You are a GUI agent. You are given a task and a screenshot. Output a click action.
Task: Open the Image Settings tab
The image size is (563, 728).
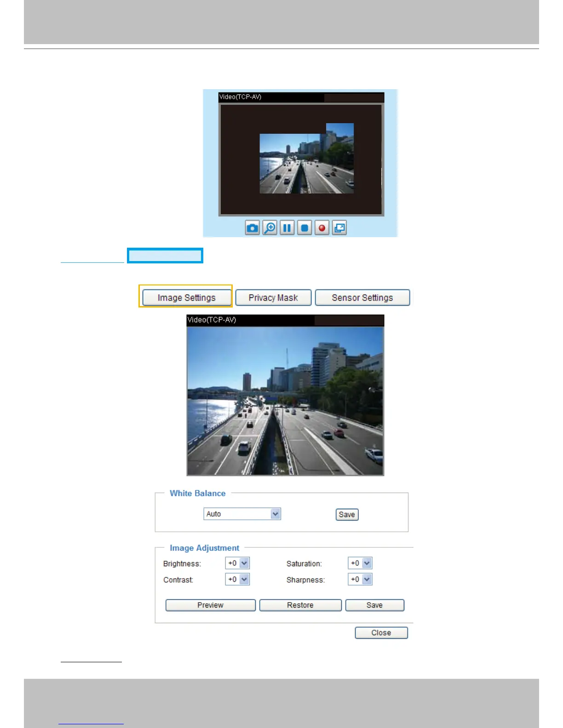pos(186,298)
